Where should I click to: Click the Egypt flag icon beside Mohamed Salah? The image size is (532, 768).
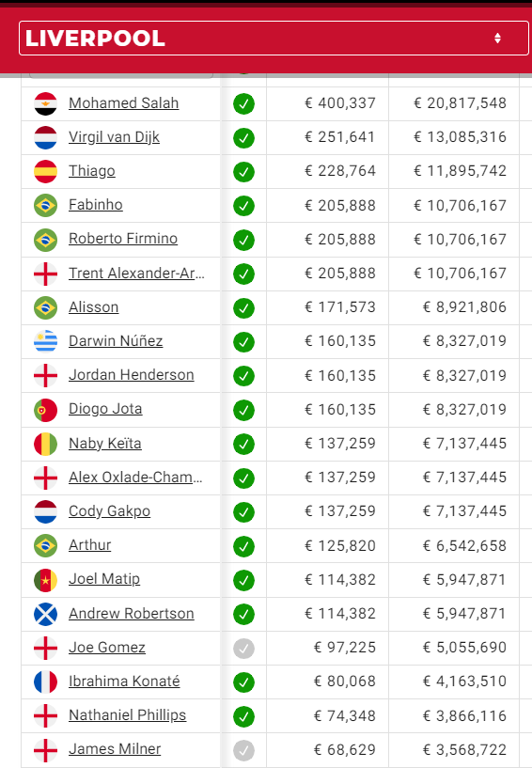(45, 103)
